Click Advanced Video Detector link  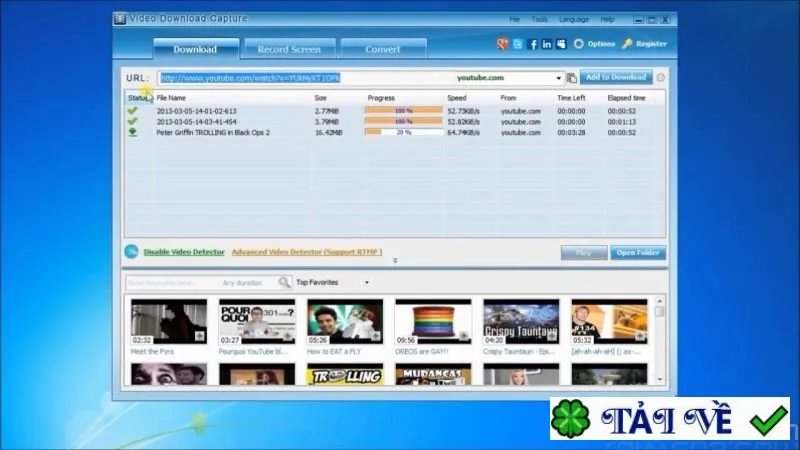(307, 252)
